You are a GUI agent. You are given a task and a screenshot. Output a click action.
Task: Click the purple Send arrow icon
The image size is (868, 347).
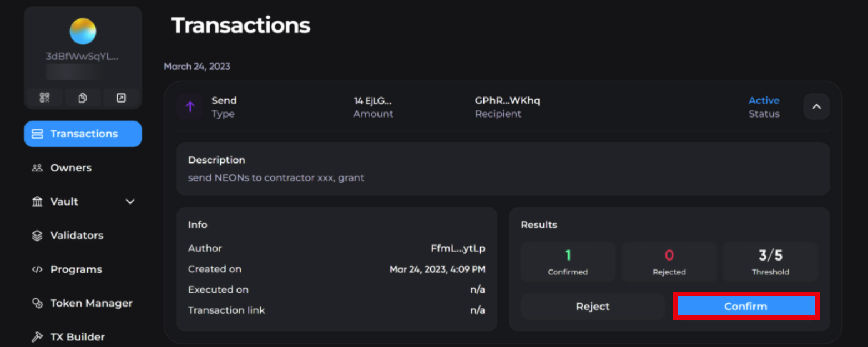point(190,107)
